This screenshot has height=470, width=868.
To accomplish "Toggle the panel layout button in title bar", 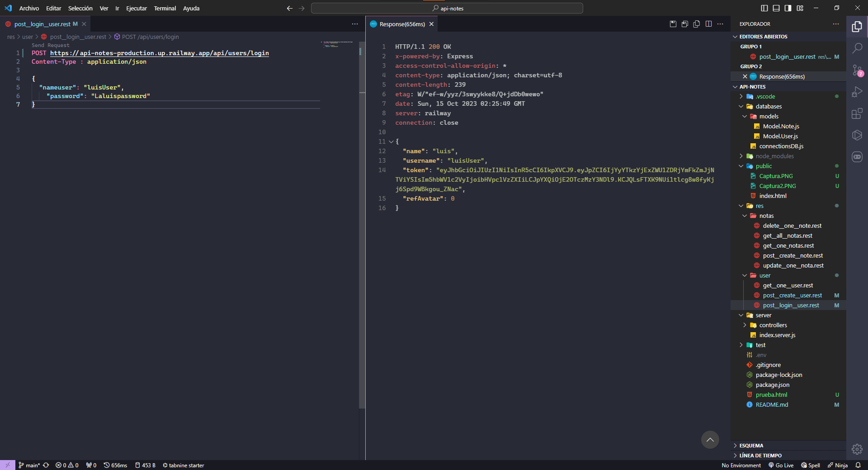I will point(776,8).
